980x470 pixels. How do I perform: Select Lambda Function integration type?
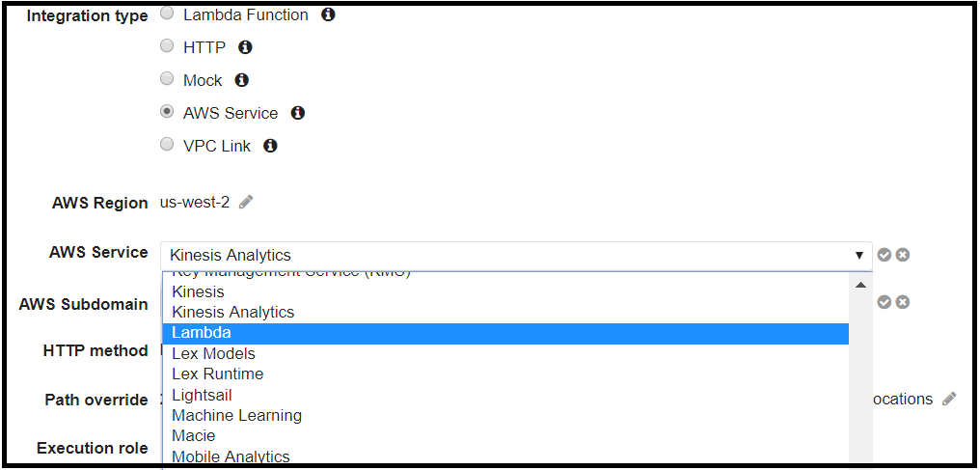[167, 14]
